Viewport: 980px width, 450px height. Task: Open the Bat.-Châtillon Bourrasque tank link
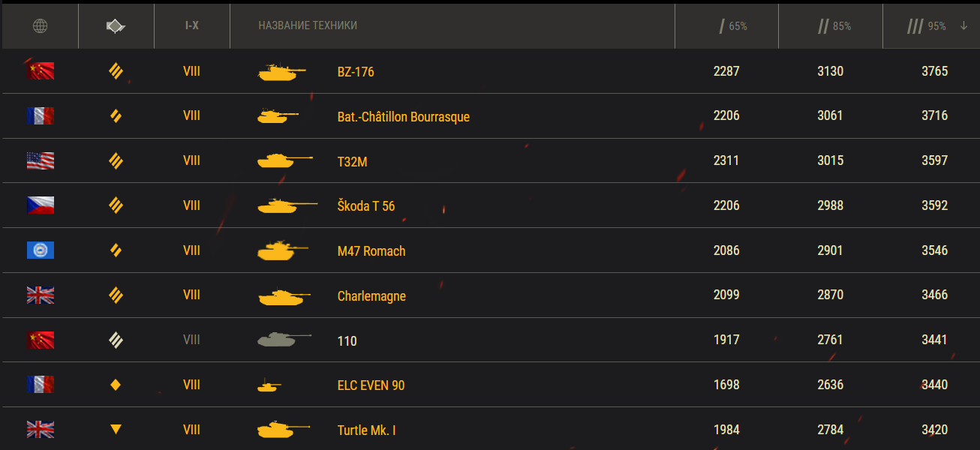[403, 116]
